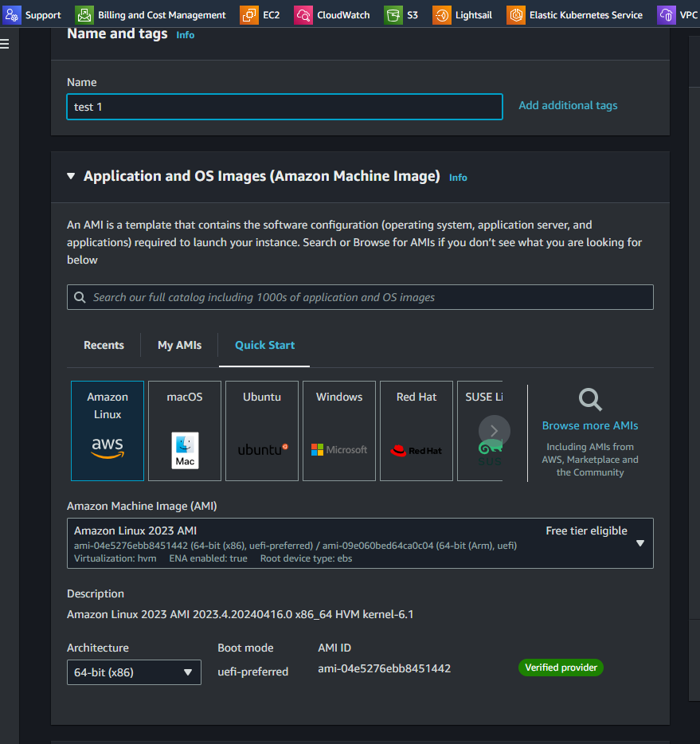Select the Amazon Linux AMI tile
The width and height of the screenshot is (700, 744).
click(x=108, y=431)
